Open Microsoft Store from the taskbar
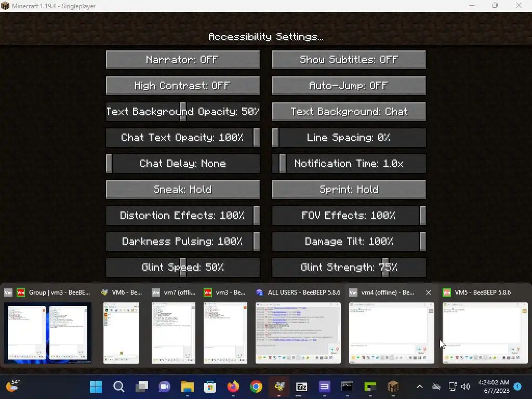Screen dimensions: 532x399 [210, 387]
